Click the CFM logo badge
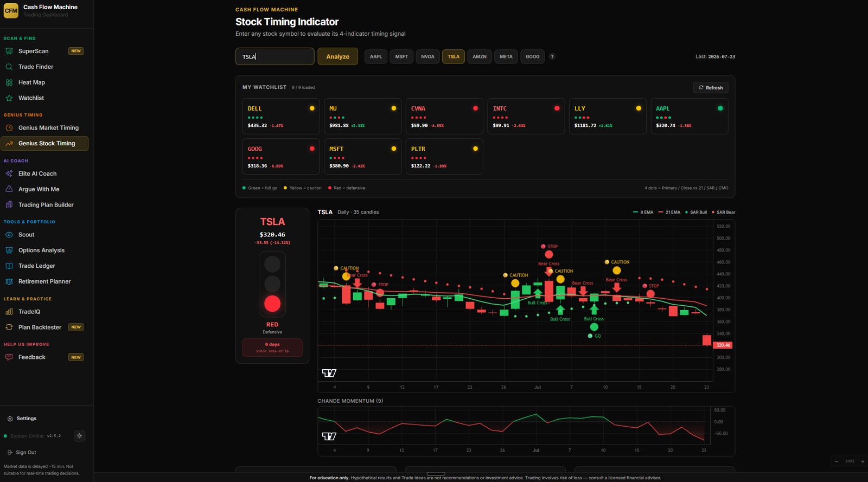This screenshot has height=482, width=868. 11,11
